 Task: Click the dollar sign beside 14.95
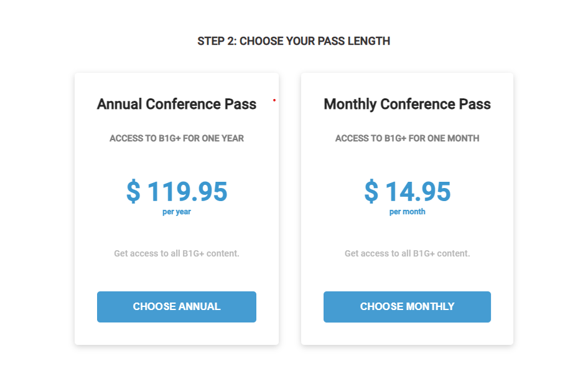tap(371, 192)
